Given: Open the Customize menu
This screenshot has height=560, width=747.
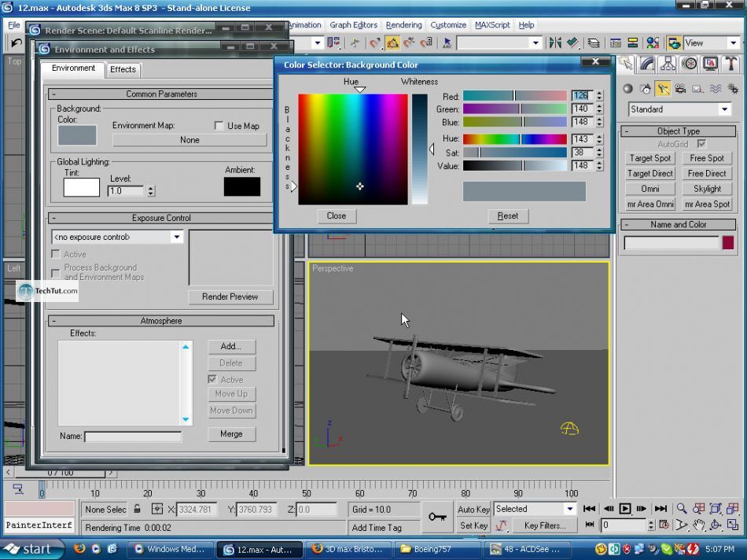Looking at the screenshot, I should pyautogui.click(x=448, y=25).
